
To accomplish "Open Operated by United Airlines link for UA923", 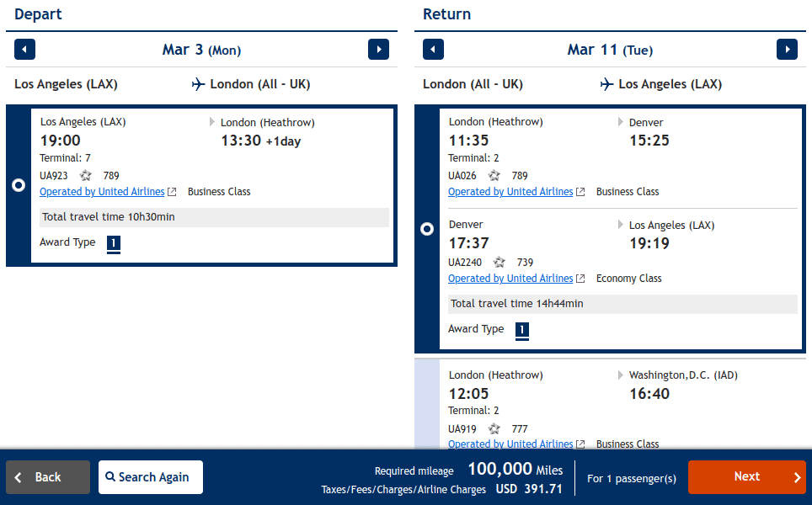I will (x=102, y=192).
